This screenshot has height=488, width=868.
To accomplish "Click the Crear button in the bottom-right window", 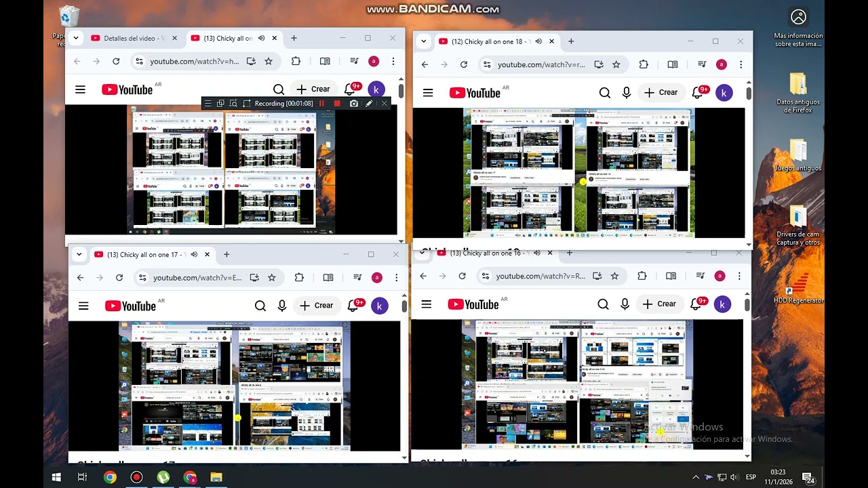I will [660, 304].
